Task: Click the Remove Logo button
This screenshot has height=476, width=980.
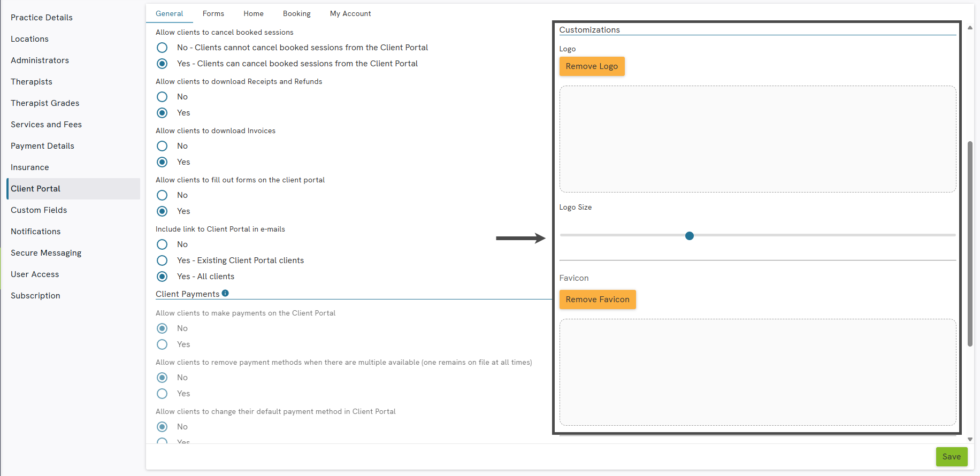Action: (592, 66)
